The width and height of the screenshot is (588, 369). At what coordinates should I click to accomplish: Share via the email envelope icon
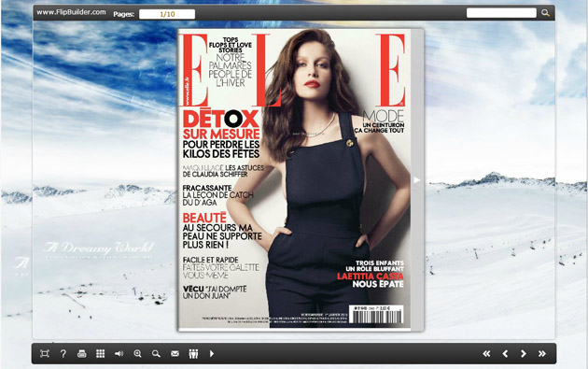(x=175, y=354)
